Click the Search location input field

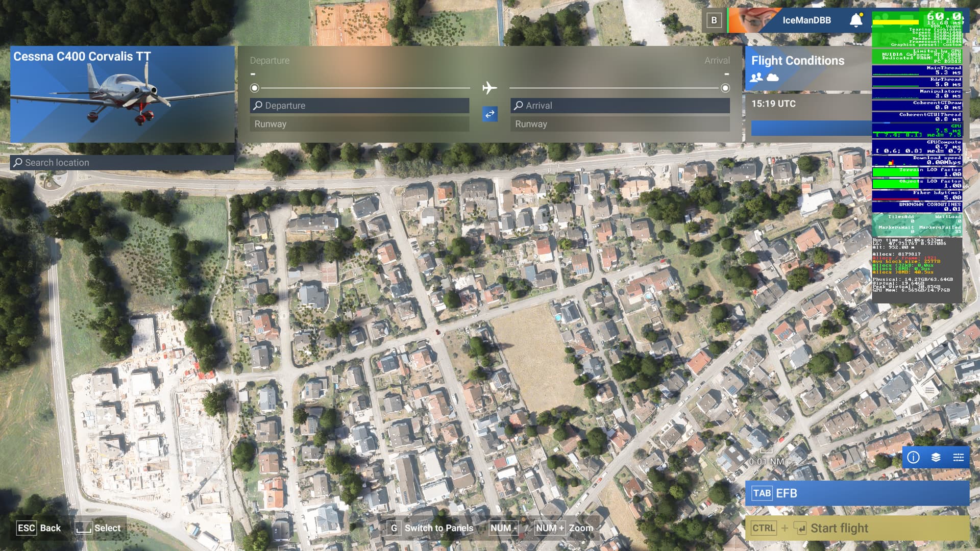122,163
